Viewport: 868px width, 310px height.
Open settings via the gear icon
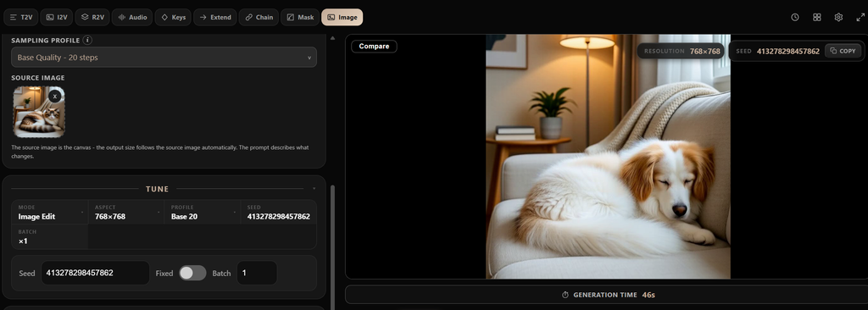838,17
